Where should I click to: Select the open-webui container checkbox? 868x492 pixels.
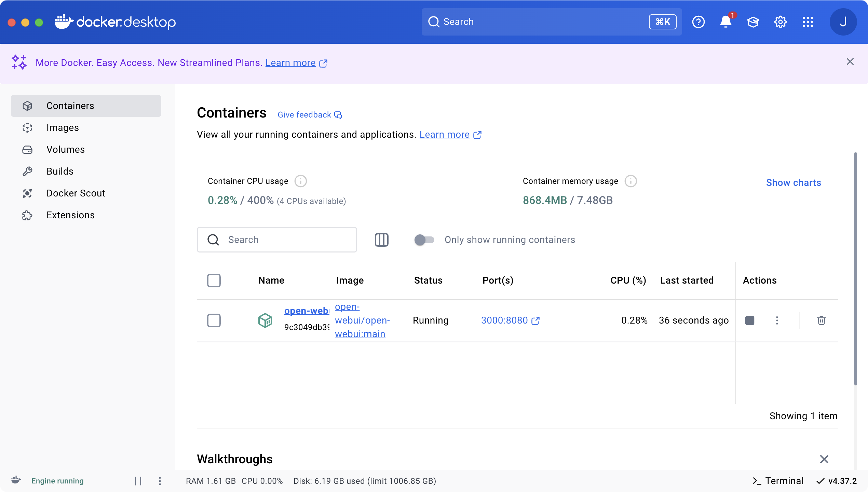point(214,320)
